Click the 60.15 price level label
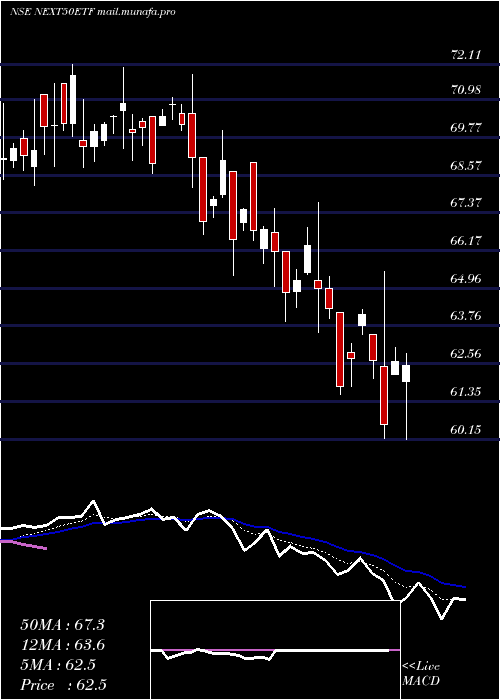 click(466, 430)
